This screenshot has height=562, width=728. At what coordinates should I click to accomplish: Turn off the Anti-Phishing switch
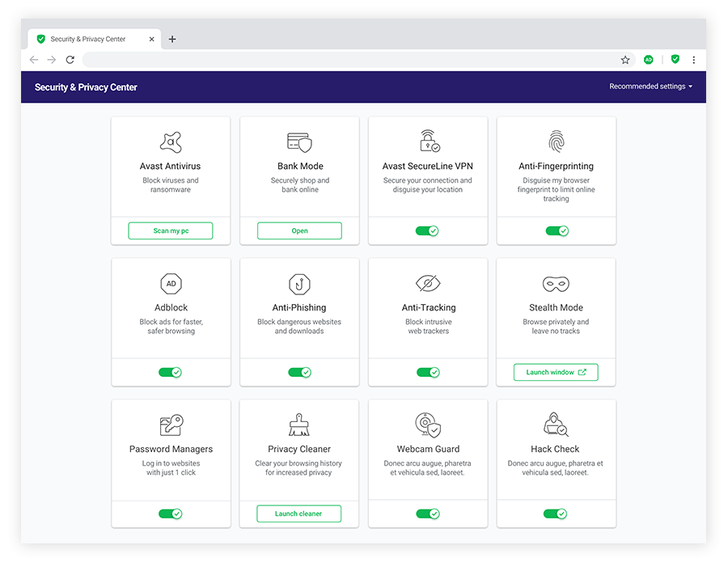click(x=300, y=372)
